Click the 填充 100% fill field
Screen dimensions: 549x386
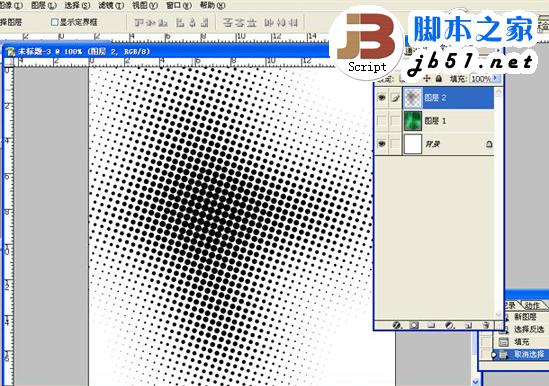(x=480, y=79)
